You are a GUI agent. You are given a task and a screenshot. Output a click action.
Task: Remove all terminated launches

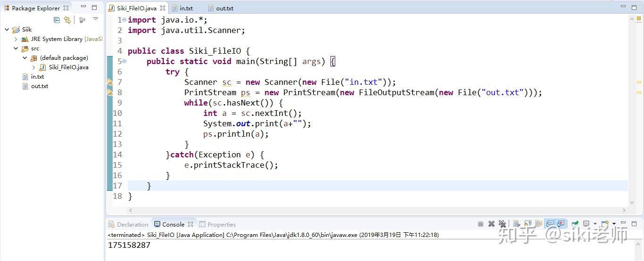coord(502,224)
